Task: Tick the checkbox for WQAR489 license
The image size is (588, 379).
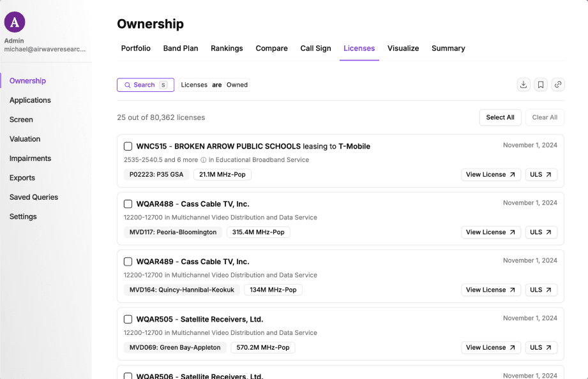Action: [x=128, y=262]
